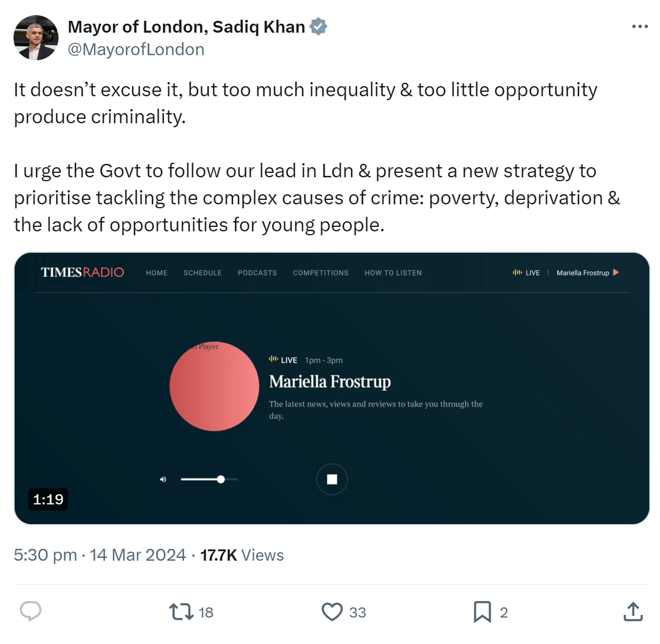Open the Home menu on Times Radio
The height and width of the screenshot is (644, 660).
pos(156,273)
